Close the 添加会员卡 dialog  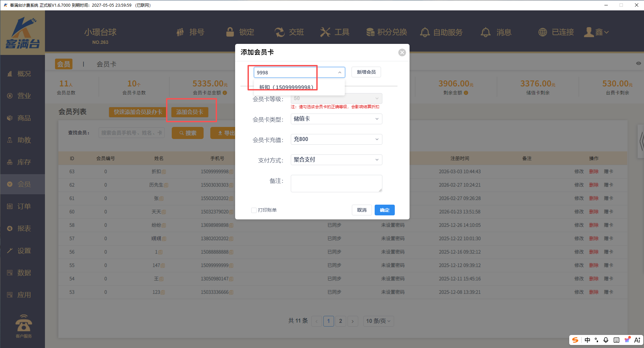pos(402,53)
